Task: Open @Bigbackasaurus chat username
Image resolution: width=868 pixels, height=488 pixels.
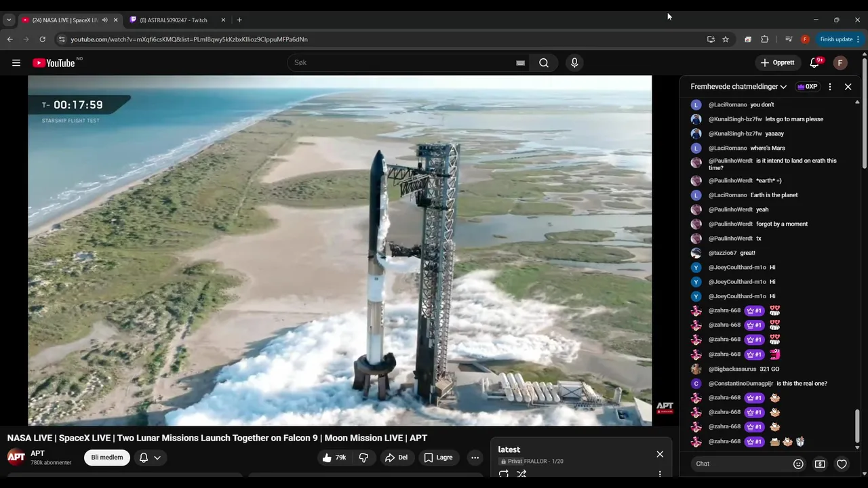Action: [x=732, y=369]
